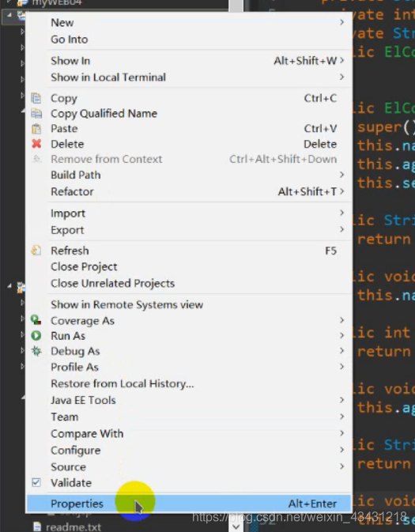Expand the Refactor submenu arrow
415x532 pixels.
click(x=341, y=191)
